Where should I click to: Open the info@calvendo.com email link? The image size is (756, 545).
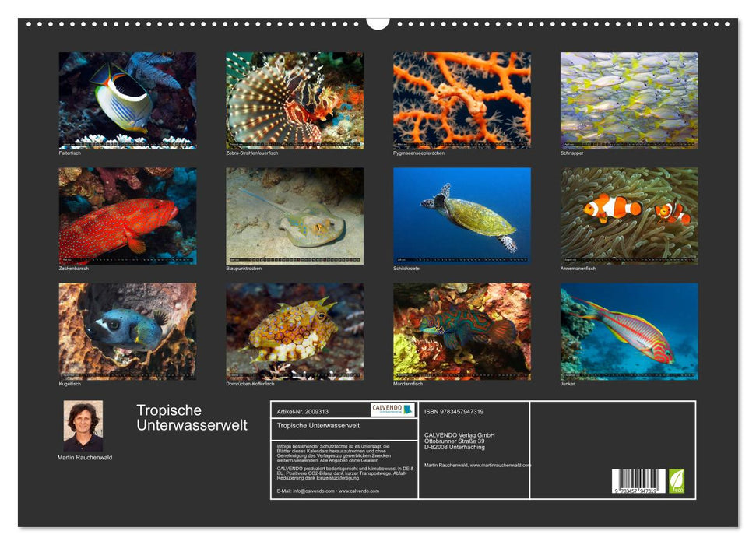[x=313, y=491]
